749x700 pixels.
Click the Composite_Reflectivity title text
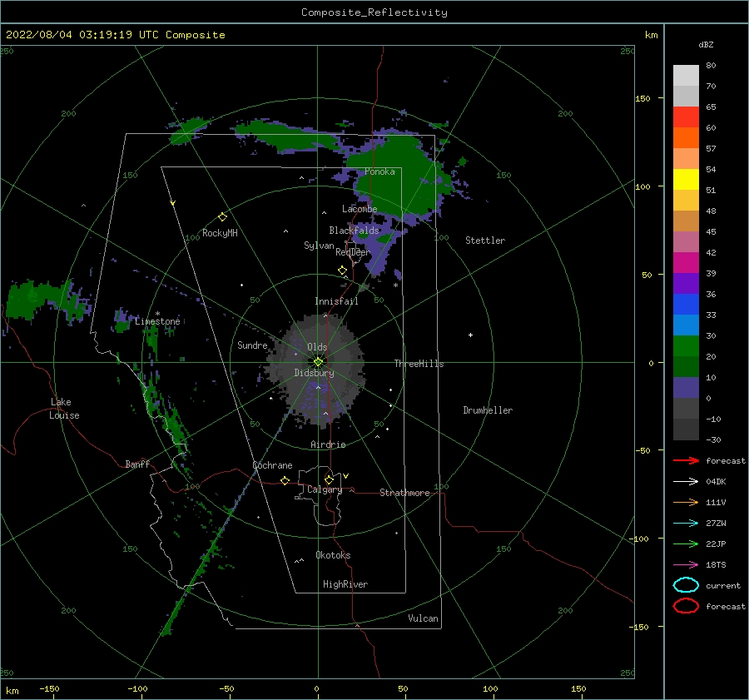coord(374,12)
